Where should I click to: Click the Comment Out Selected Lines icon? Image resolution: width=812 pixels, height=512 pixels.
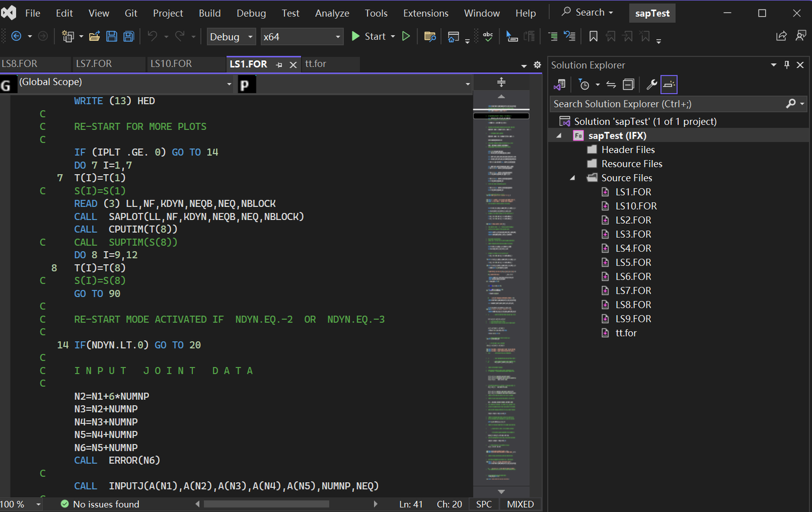point(553,37)
